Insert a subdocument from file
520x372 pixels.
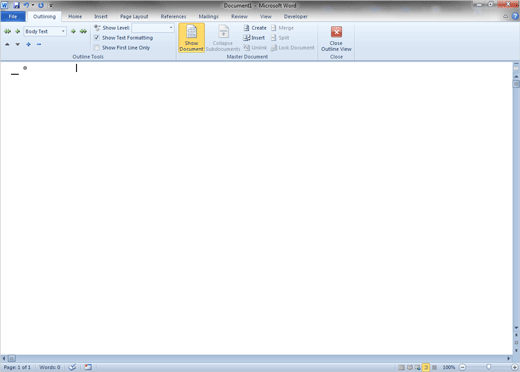coord(254,38)
